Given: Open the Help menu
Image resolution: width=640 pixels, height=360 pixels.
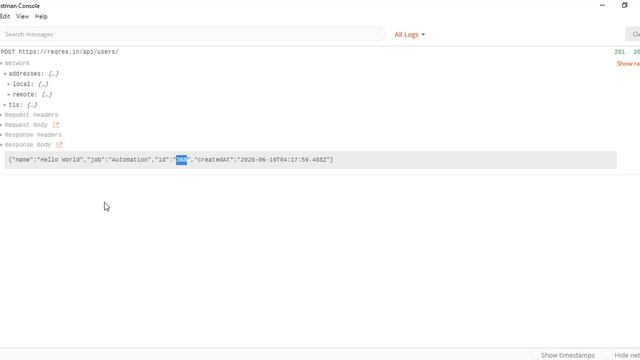Looking at the screenshot, I should 41,16.
